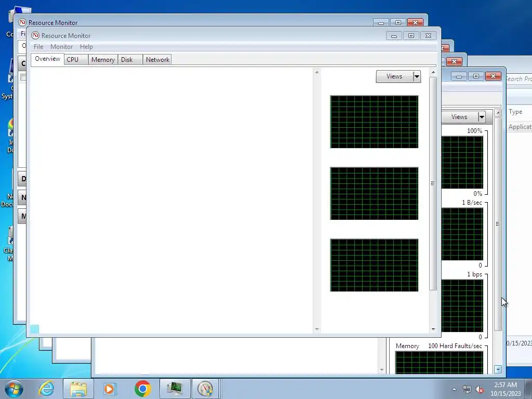Select the first graph in front Resource Monitor
This screenshot has height=399, width=532.
[x=374, y=122]
